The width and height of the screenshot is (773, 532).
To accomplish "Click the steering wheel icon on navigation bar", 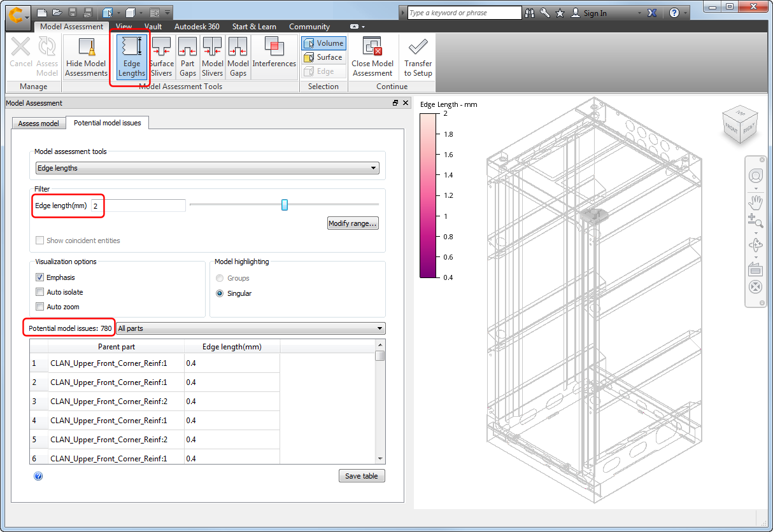I will coord(755,176).
